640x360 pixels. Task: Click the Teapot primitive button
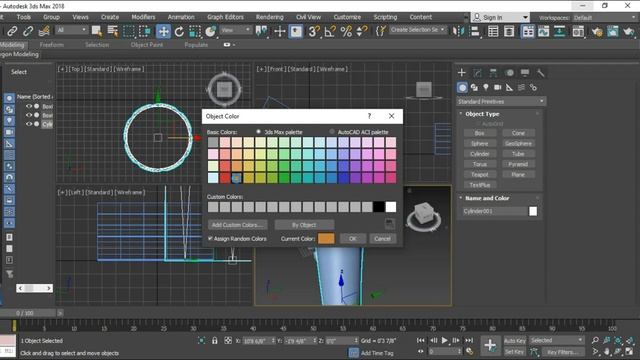click(480, 175)
